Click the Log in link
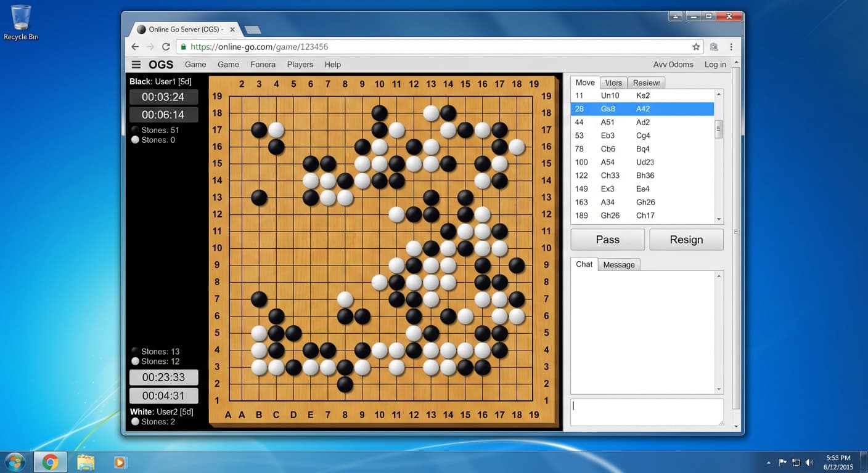Viewport: 868px width, 473px height. [x=715, y=65]
